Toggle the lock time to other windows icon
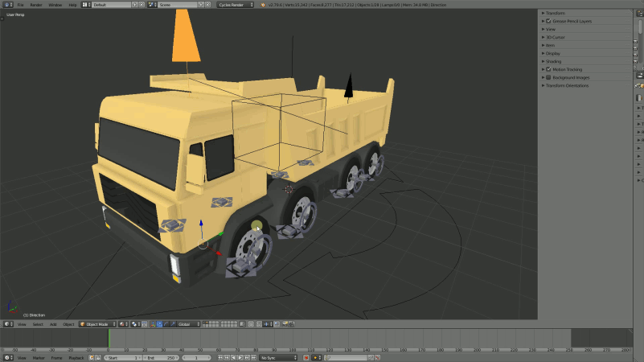Screen dimensions: 644x362 99,358
